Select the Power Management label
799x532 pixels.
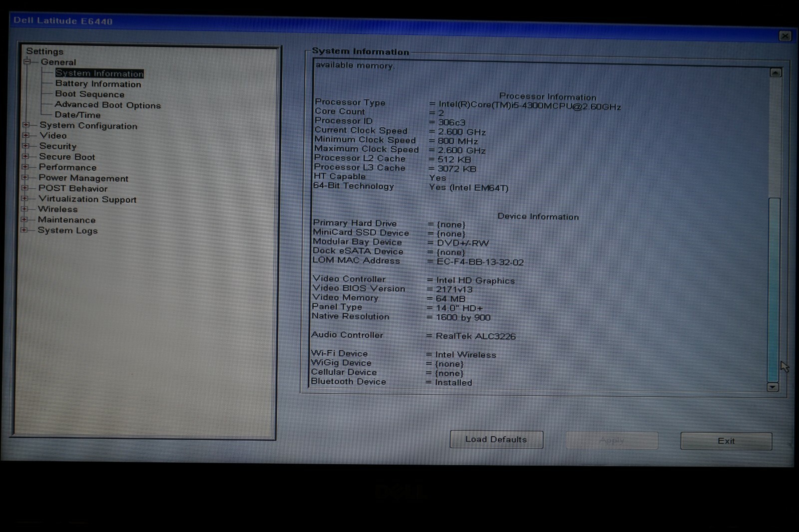(83, 178)
